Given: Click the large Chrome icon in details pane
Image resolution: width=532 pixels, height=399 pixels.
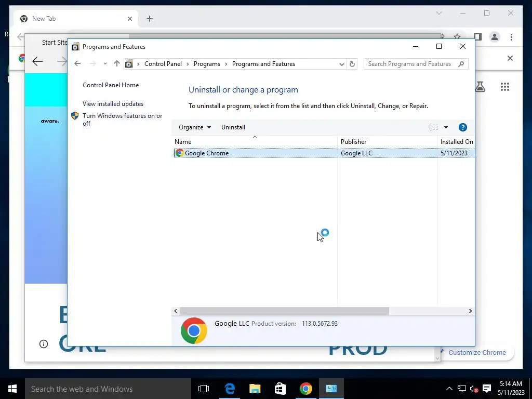Looking at the screenshot, I should click(194, 331).
